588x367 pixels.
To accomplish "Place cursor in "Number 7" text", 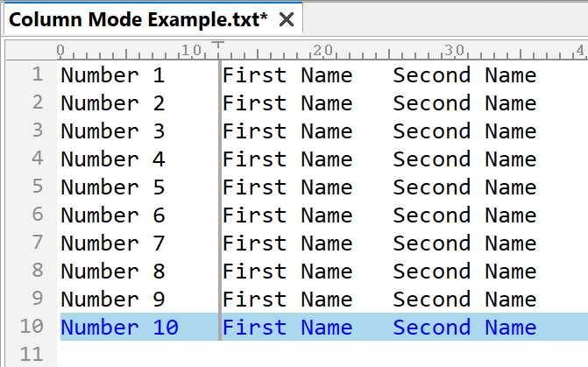I will [113, 243].
